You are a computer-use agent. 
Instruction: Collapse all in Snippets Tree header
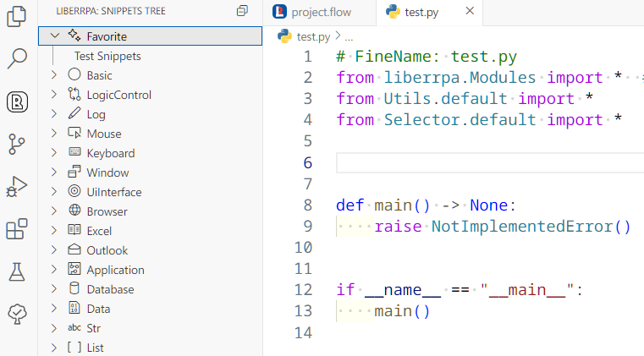tap(242, 11)
